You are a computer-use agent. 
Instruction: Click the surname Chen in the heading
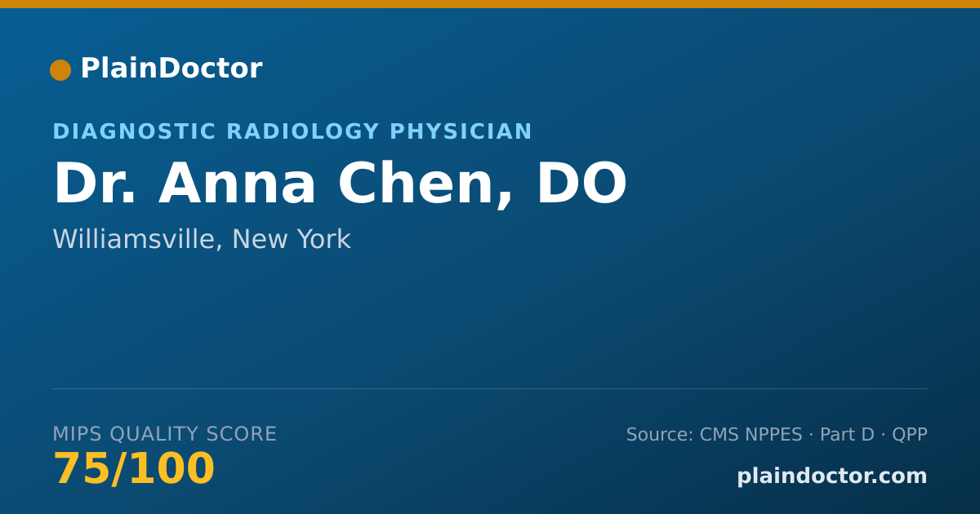[425, 184]
